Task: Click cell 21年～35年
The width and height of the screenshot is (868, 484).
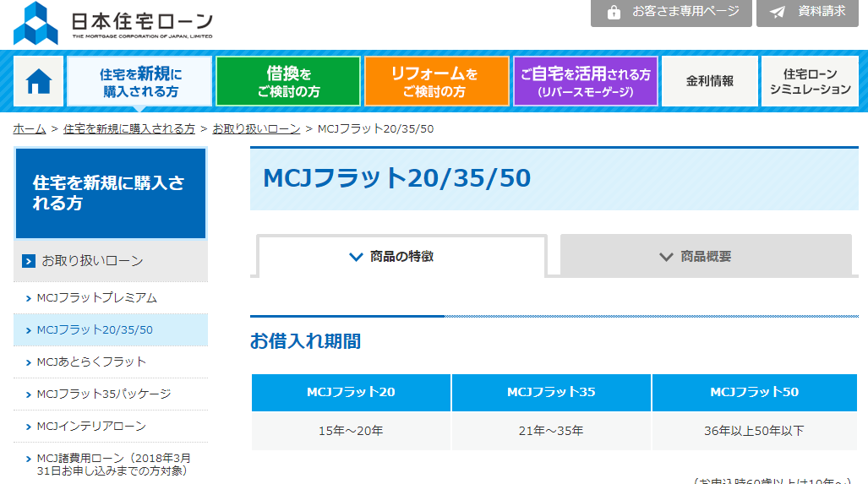Action: [x=551, y=431]
